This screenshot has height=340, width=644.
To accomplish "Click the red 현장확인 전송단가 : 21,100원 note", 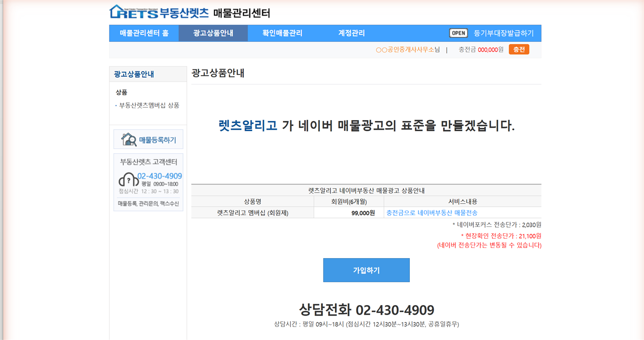I will 501,236.
